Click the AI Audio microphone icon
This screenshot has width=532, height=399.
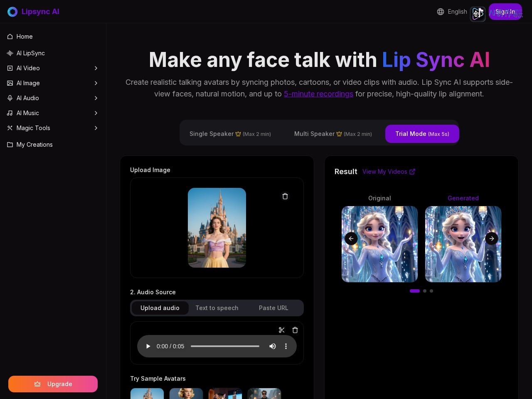[10, 98]
